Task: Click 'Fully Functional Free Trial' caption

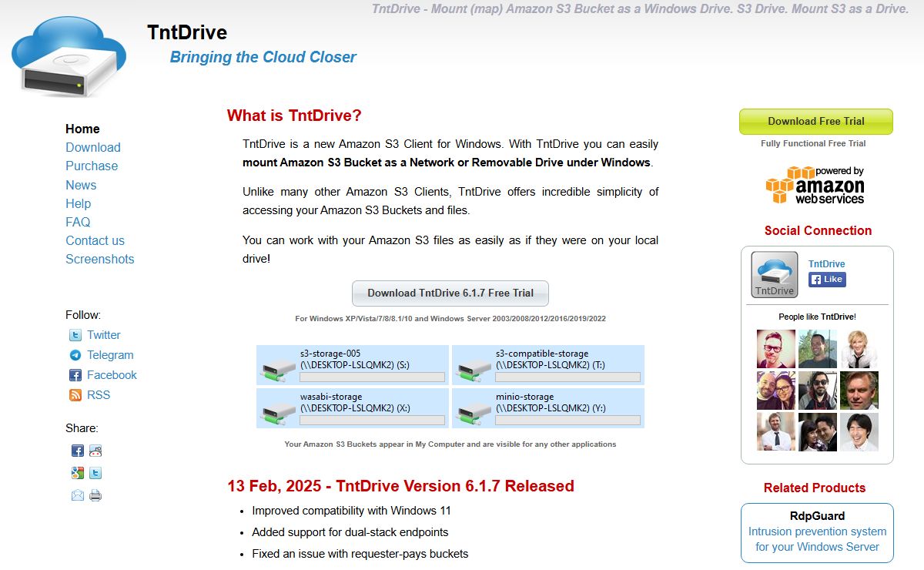Action: (x=813, y=143)
